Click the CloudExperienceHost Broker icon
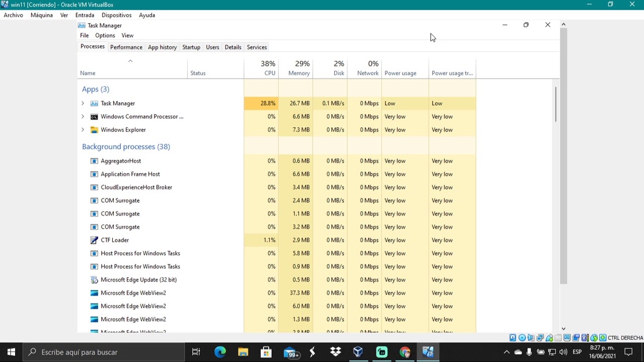644x362 pixels. [x=94, y=187]
